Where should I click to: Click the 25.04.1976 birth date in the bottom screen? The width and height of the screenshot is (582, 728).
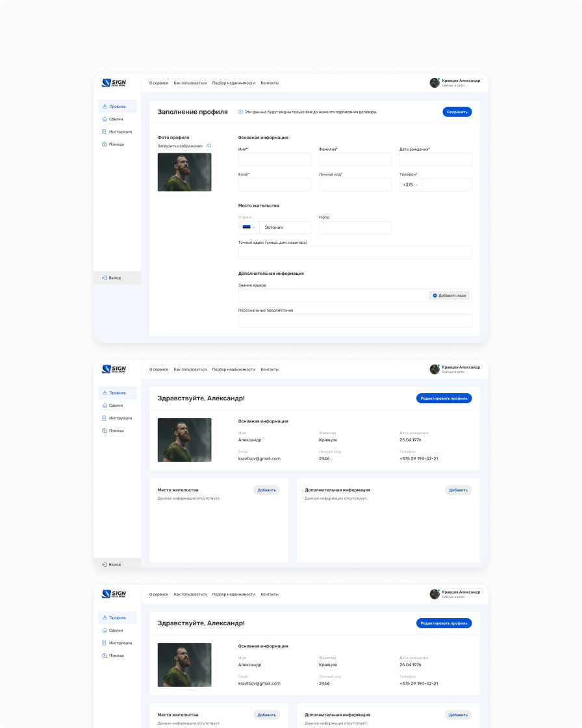coord(411,665)
